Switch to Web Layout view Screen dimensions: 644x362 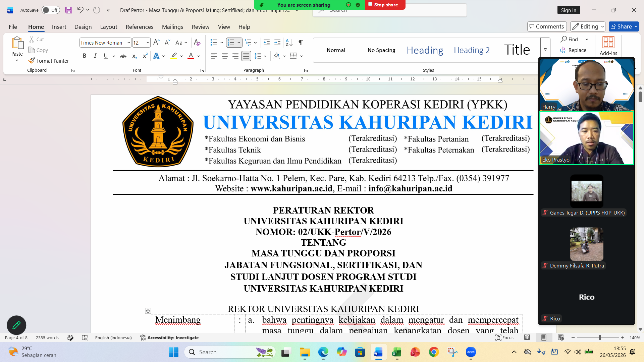coord(560,338)
